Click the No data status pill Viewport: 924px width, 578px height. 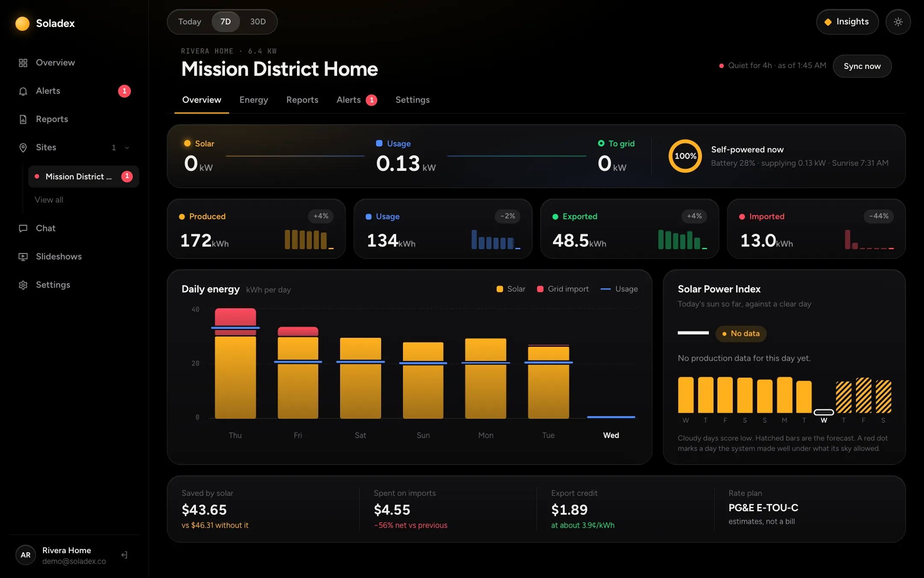tap(741, 334)
